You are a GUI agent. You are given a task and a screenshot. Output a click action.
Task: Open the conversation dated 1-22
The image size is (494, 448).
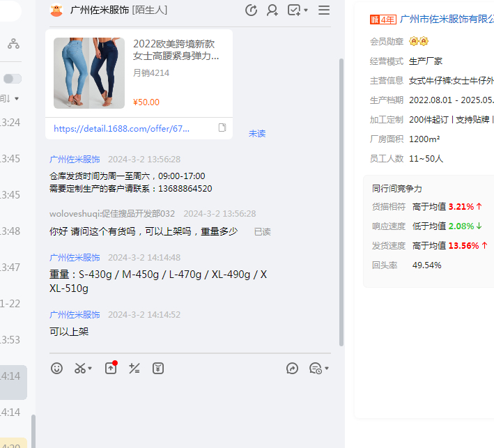click(x=10, y=304)
